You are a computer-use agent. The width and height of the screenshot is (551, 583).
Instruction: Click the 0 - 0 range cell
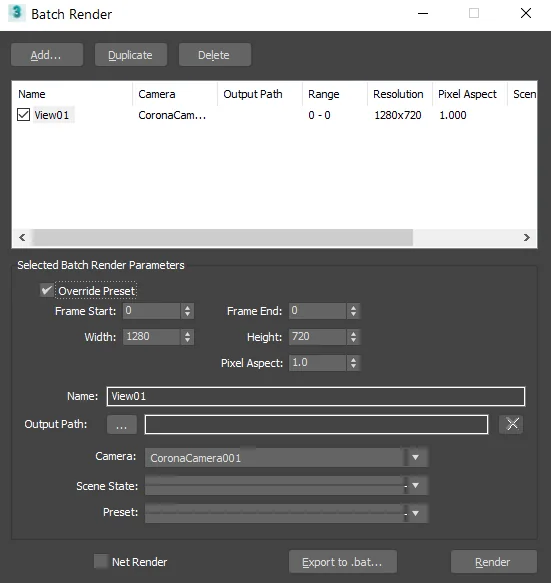coord(319,115)
